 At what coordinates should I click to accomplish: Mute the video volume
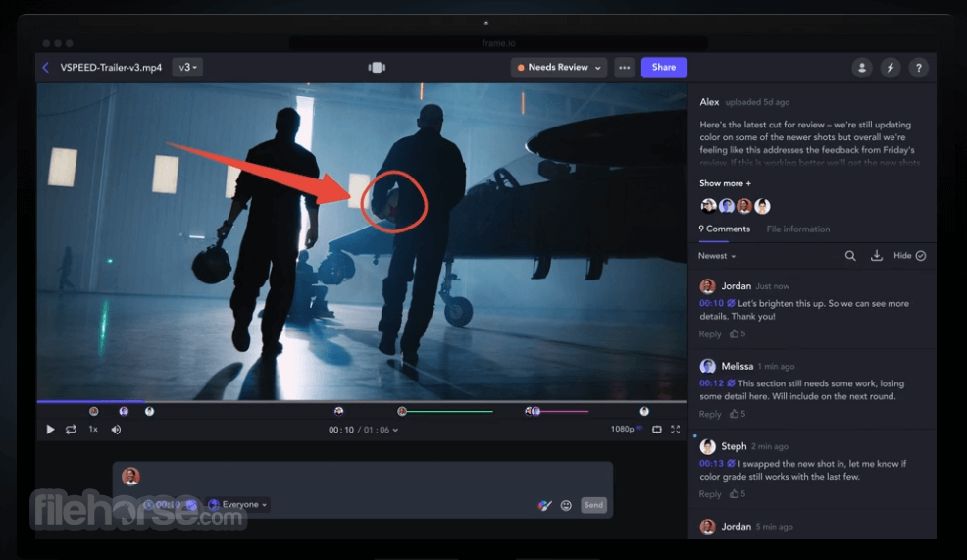(x=116, y=430)
